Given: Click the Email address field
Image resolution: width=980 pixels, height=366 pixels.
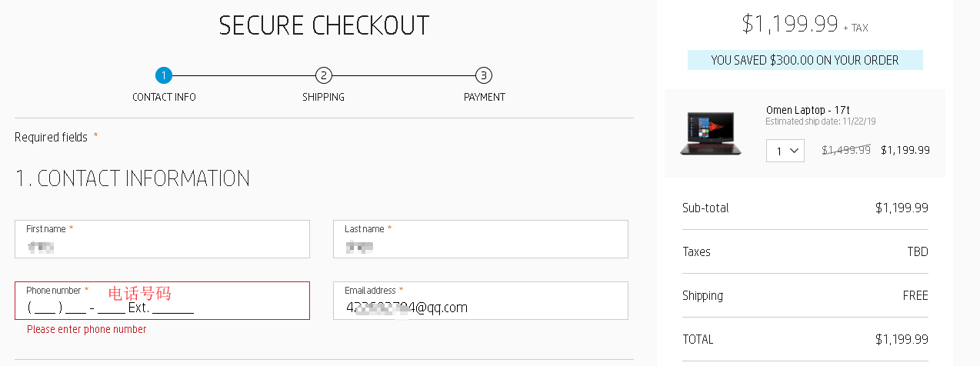Looking at the screenshot, I should tap(480, 308).
